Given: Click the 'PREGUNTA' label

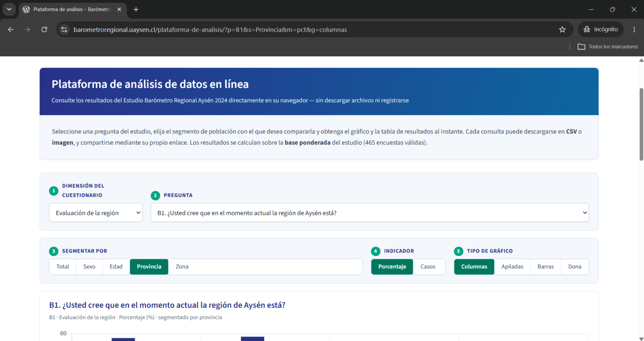Looking at the screenshot, I should pos(178,195).
